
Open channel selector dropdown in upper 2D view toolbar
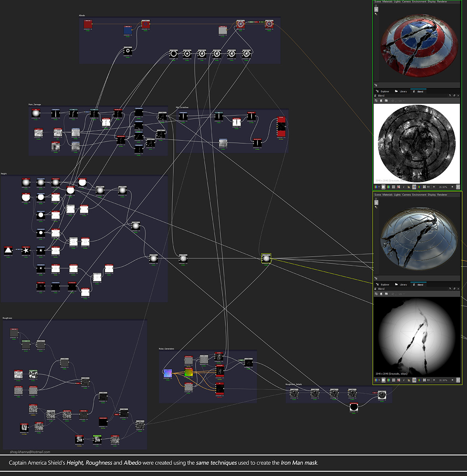pos(377,187)
